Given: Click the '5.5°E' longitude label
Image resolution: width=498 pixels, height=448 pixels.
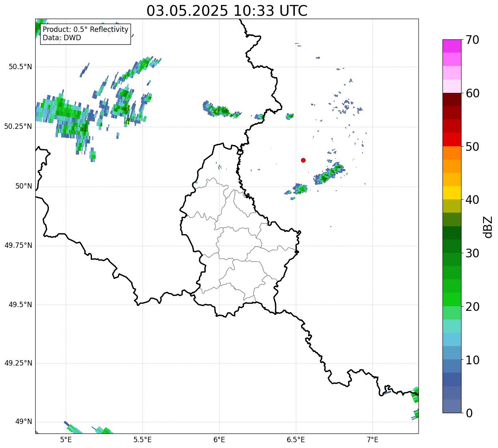Looking at the screenshot, I should tap(143, 440).
